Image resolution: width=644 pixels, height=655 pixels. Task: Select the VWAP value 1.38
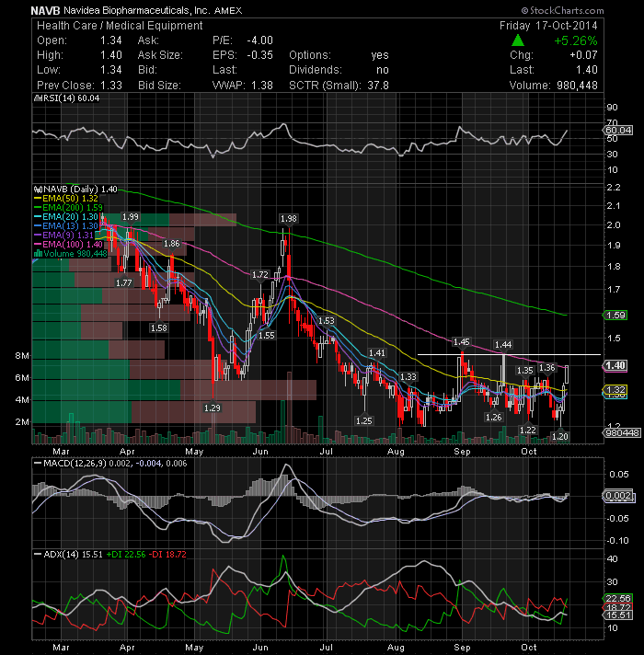pos(262,85)
